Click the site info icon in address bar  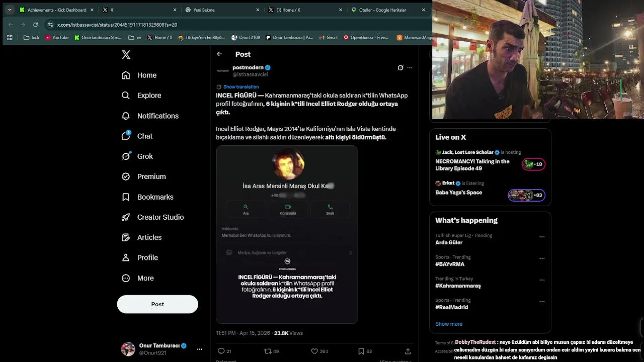(x=50, y=25)
